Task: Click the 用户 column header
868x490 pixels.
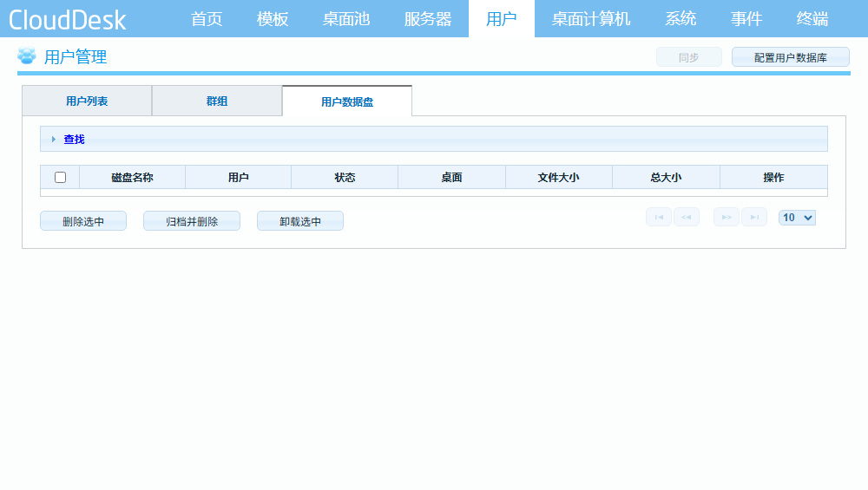Action: coord(239,178)
